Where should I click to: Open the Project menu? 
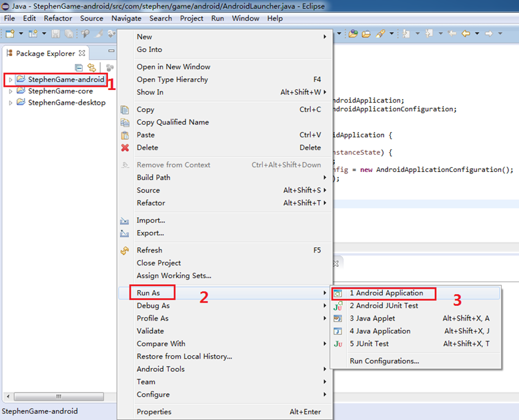[191, 19]
